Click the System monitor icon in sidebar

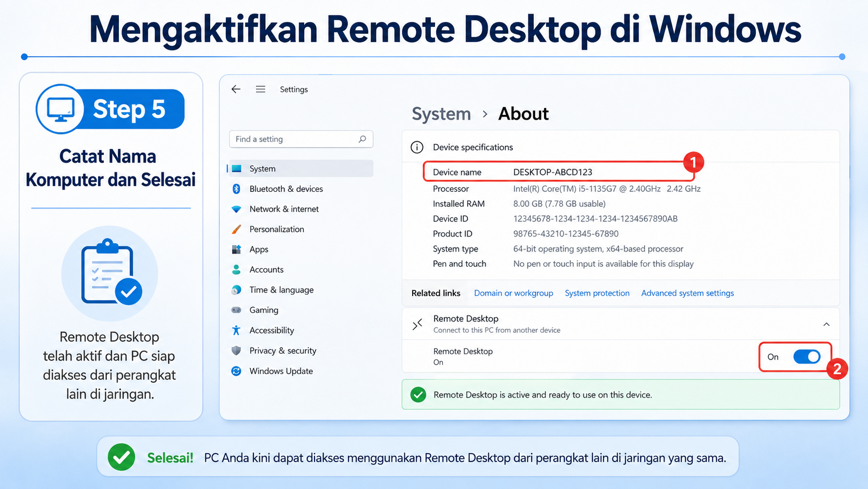237,168
